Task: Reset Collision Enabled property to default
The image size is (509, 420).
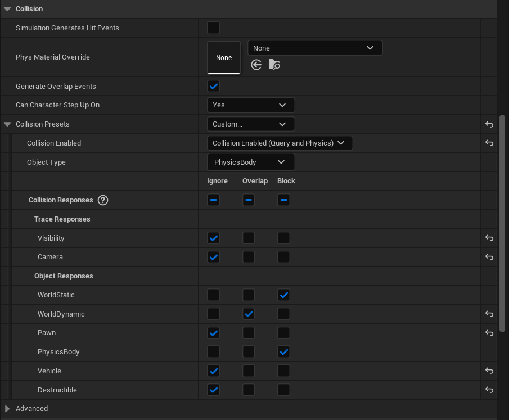Action: click(489, 143)
